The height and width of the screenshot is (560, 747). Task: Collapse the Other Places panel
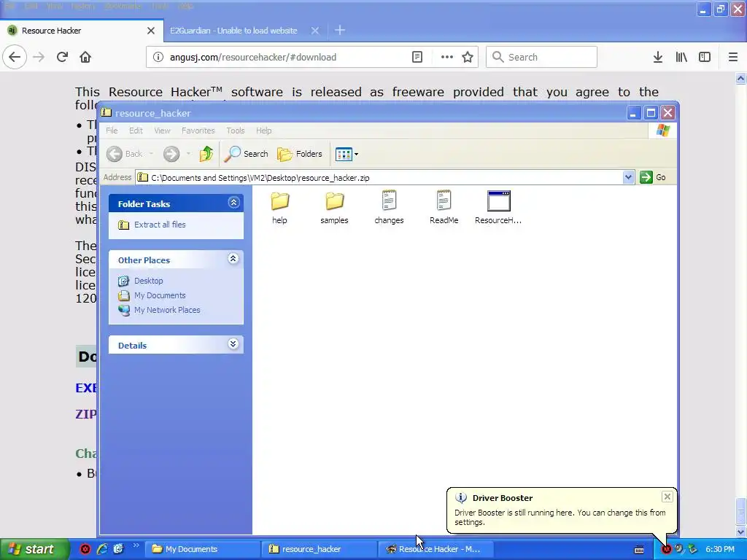tap(233, 259)
